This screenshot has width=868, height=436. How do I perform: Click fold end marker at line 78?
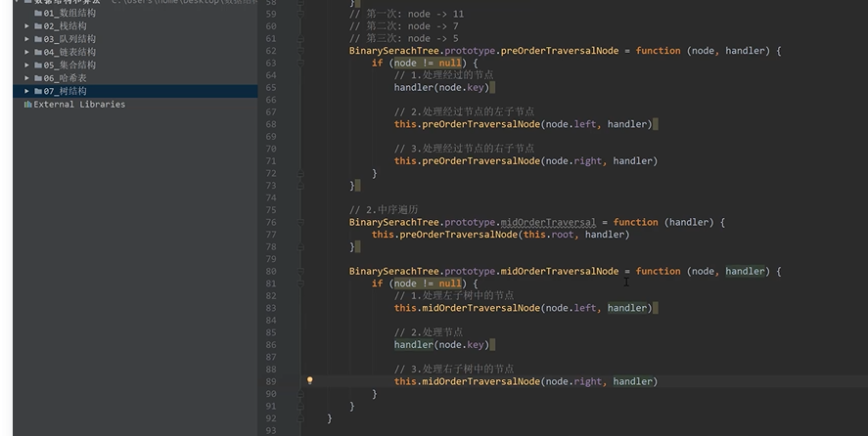coord(300,246)
